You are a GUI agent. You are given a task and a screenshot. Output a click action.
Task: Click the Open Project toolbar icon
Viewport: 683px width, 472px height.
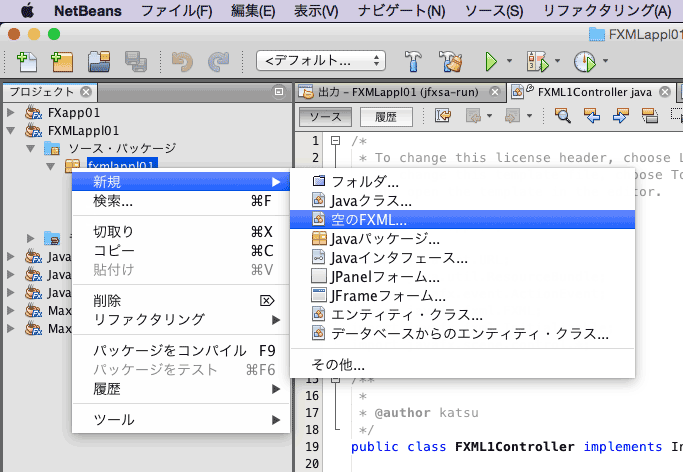click(99, 61)
